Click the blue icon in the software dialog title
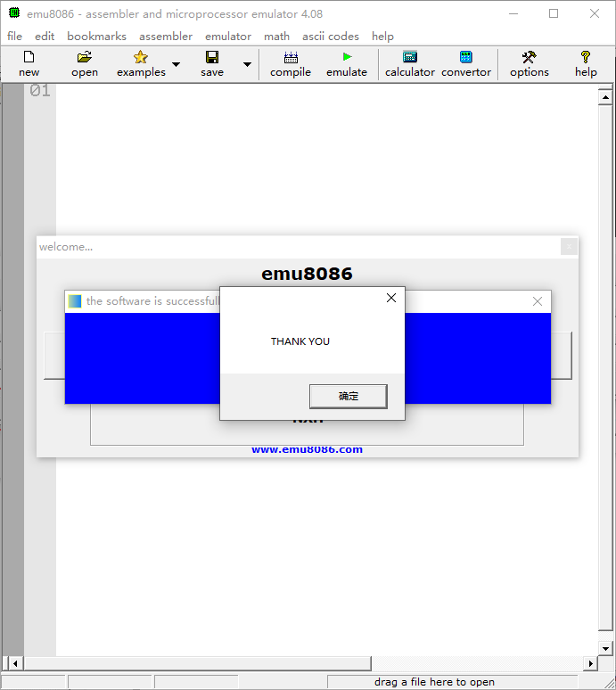Image resolution: width=616 pixels, height=690 pixels. (x=75, y=301)
